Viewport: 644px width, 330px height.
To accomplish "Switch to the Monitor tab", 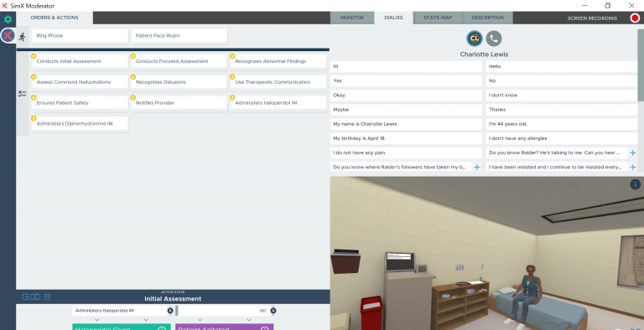I will coord(352,18).
